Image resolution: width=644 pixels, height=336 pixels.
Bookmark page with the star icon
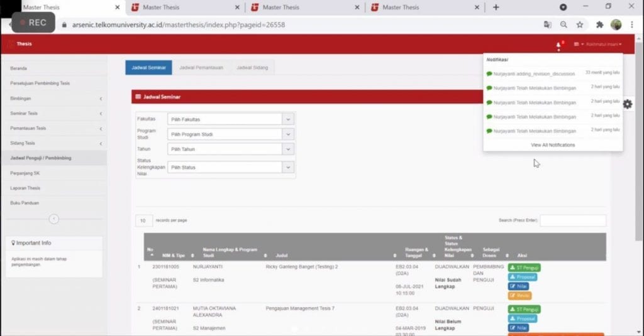click(x=579, y=24)
